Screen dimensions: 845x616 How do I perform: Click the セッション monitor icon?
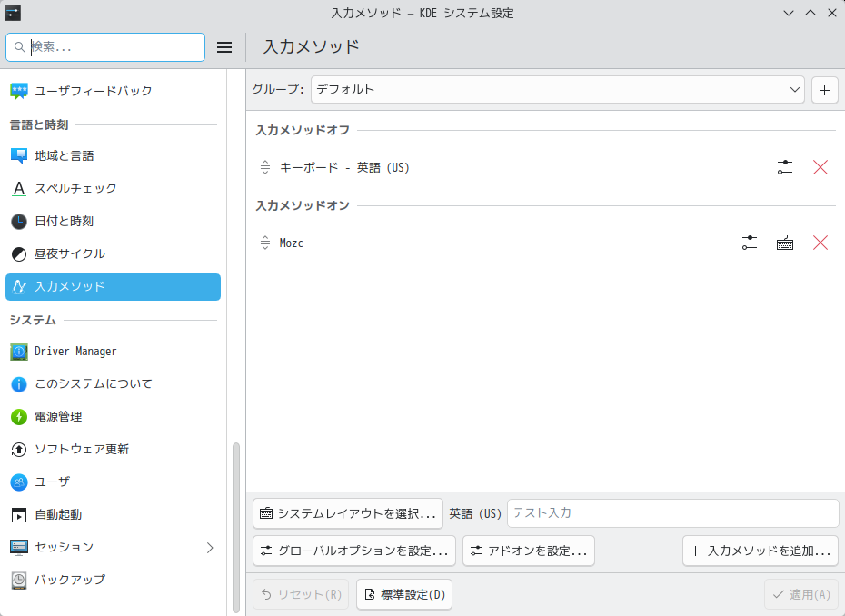click(19, 548)
